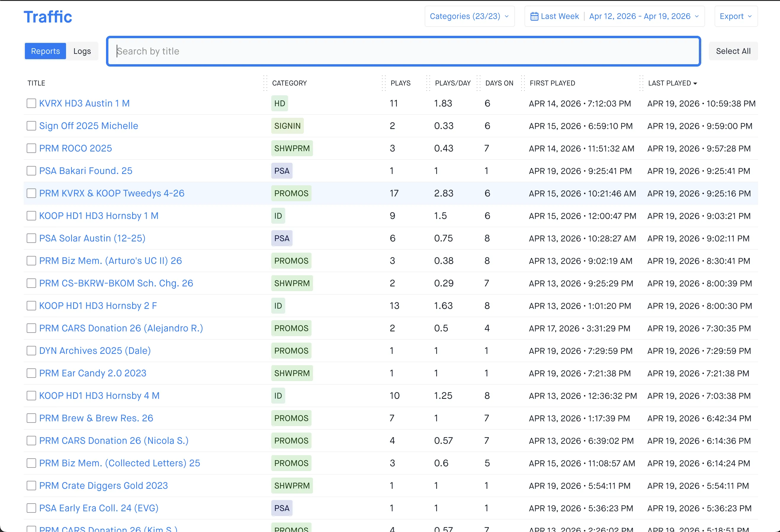Click the sort arrow next to LAST PLAYED
This screenshot has height=532, width=780.
click(695, 83)
